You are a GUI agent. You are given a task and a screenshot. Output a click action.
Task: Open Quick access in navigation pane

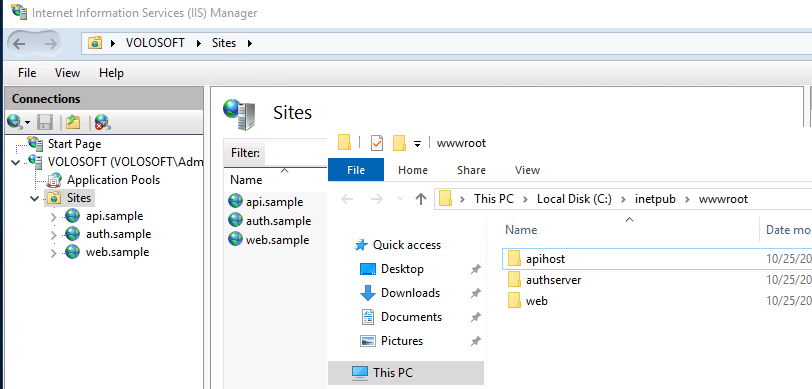407,245
